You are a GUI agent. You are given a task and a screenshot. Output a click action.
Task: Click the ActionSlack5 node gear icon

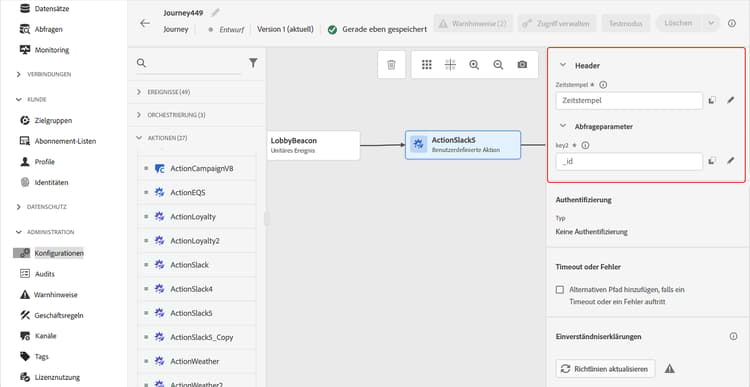419,144
